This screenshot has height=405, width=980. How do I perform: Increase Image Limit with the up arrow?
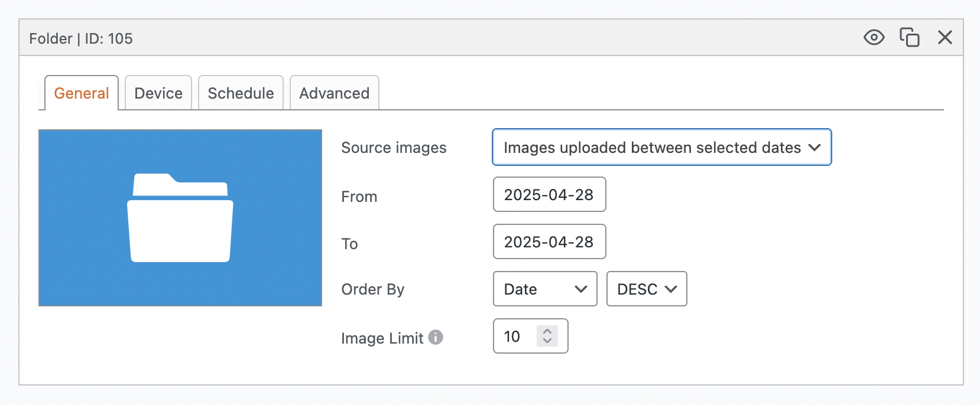click(547, 331)
